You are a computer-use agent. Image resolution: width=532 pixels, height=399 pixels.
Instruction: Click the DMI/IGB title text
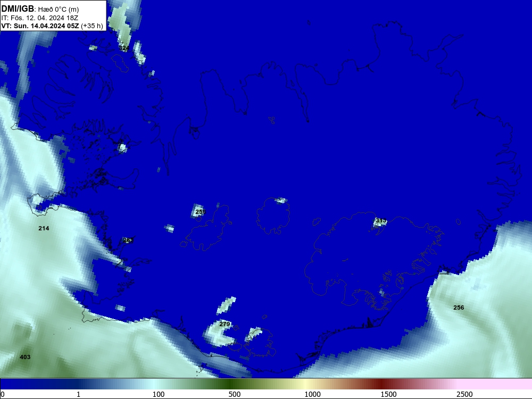click(x=18, y=9)
